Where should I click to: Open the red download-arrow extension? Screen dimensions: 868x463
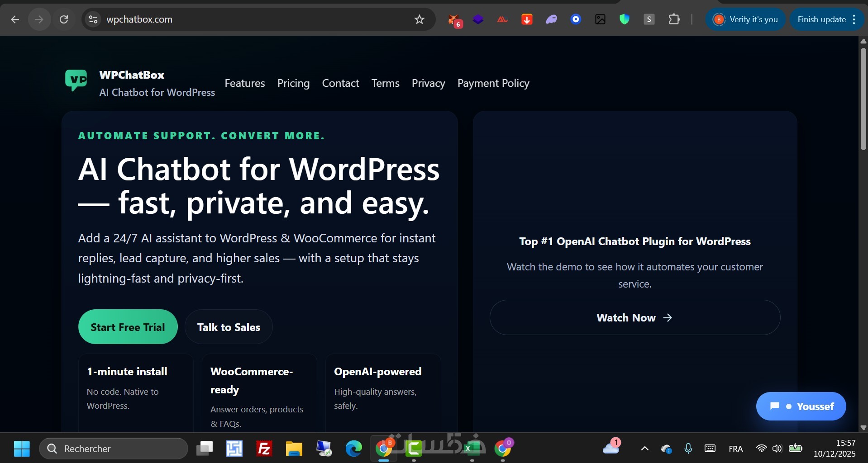point(527,19)
